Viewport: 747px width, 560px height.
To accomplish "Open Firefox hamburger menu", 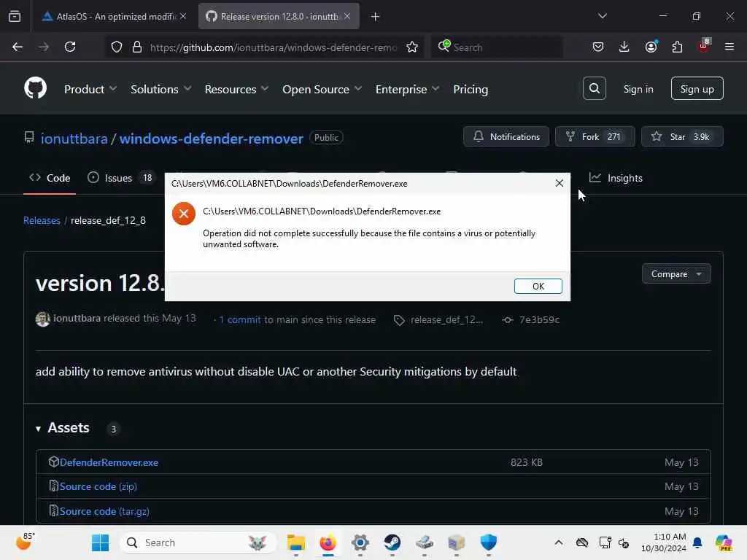I will coord(729,47).
